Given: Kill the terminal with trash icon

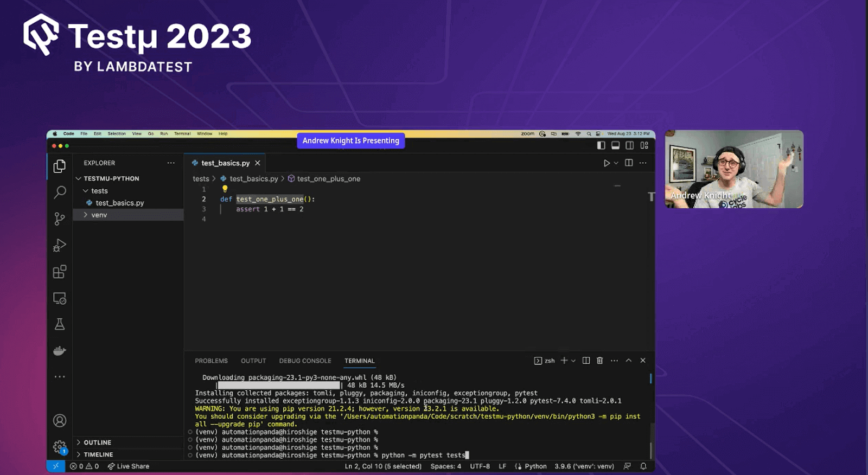Looking at the screenshot, I should click(x=599, y=361).
